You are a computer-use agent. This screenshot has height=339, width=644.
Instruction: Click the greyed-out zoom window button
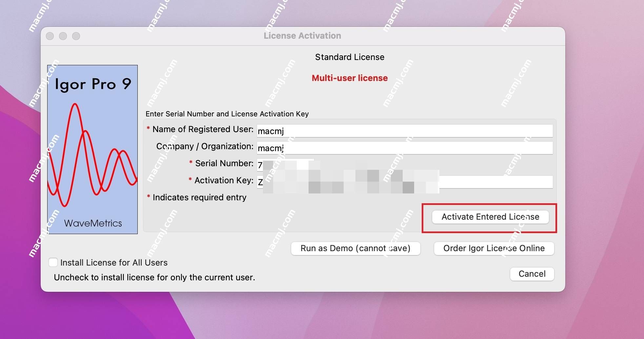(76, 36)
